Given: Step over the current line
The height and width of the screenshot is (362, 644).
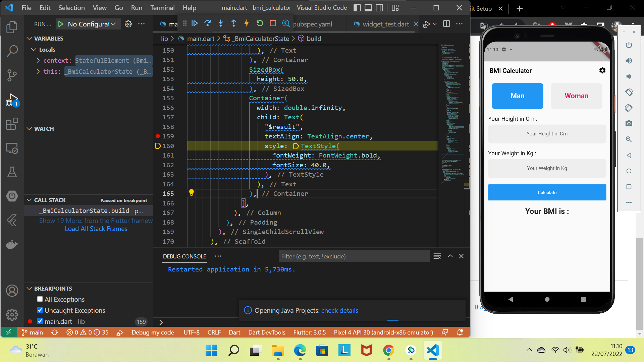Looking at the screenshot, I should point(208,23).
